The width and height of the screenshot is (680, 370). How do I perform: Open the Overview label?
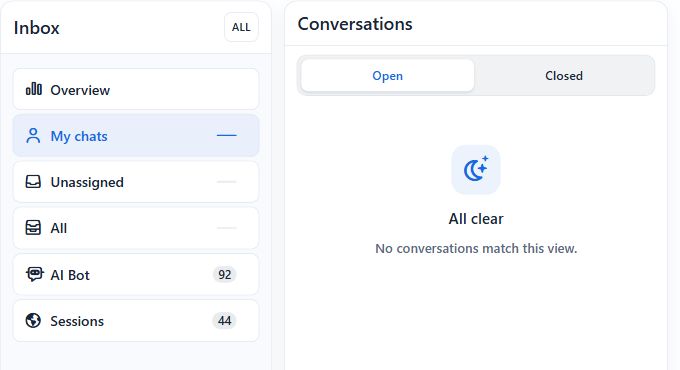[80, 90]
